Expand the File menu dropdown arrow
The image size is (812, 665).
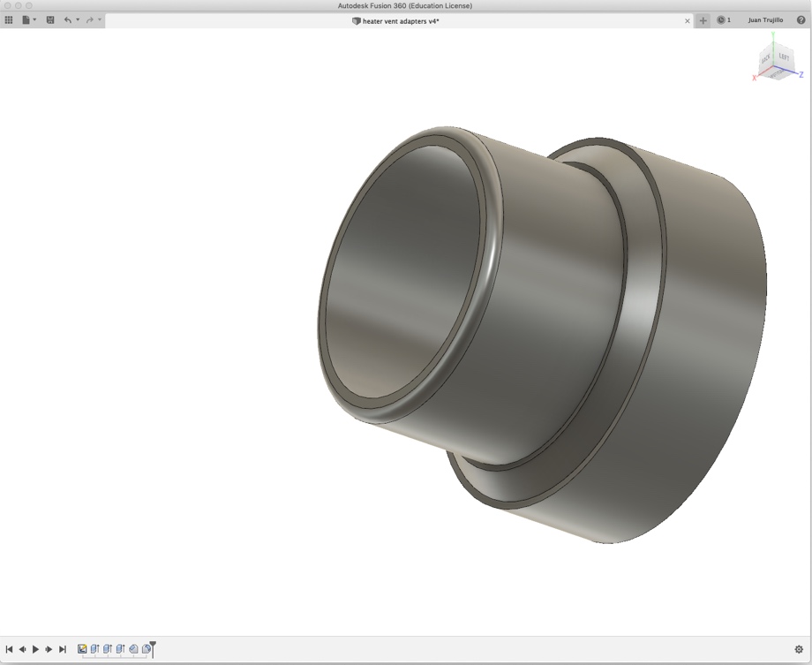click(x=34, y=19)
